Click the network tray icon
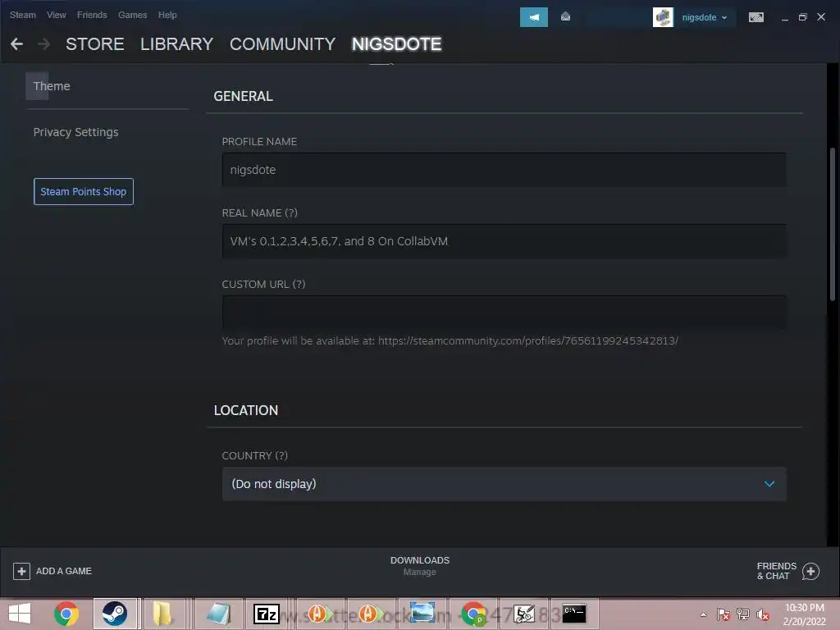This screenshot has width=840, height=630. tap(743, 614)
